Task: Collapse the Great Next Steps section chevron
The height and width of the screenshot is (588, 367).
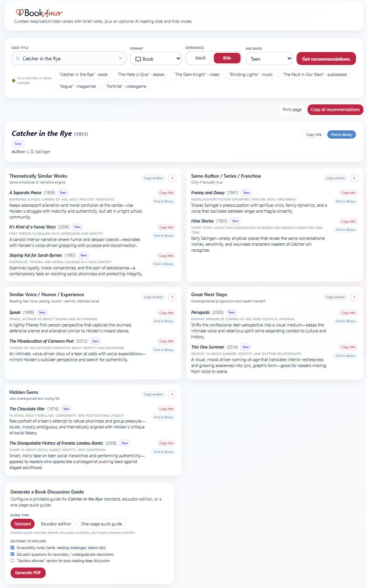Action: pos(354,297)
